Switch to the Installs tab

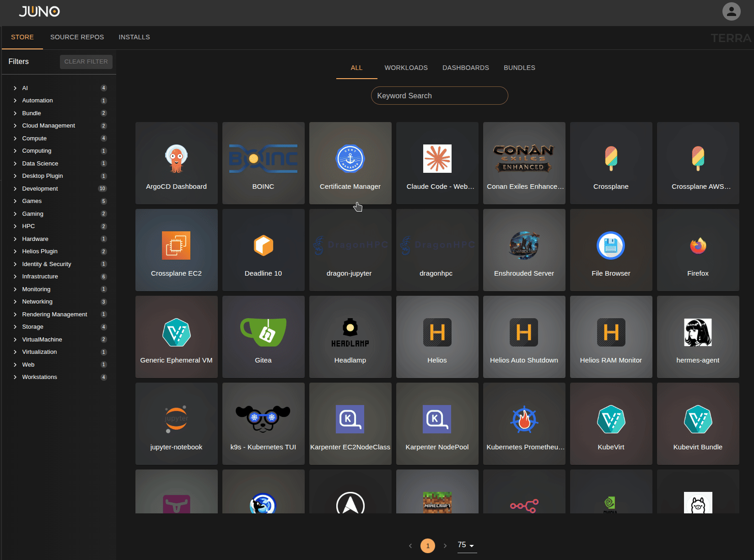(x=134, y=37)
